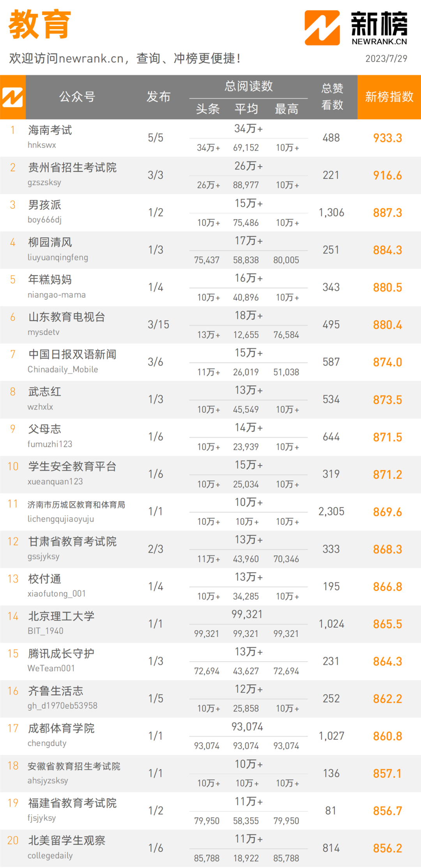This screenshot has height=868, width=421.
Task: Click the 新榜 NEWRANK.CN brand text
Action: pyautogui.click(x=379, y=28)
